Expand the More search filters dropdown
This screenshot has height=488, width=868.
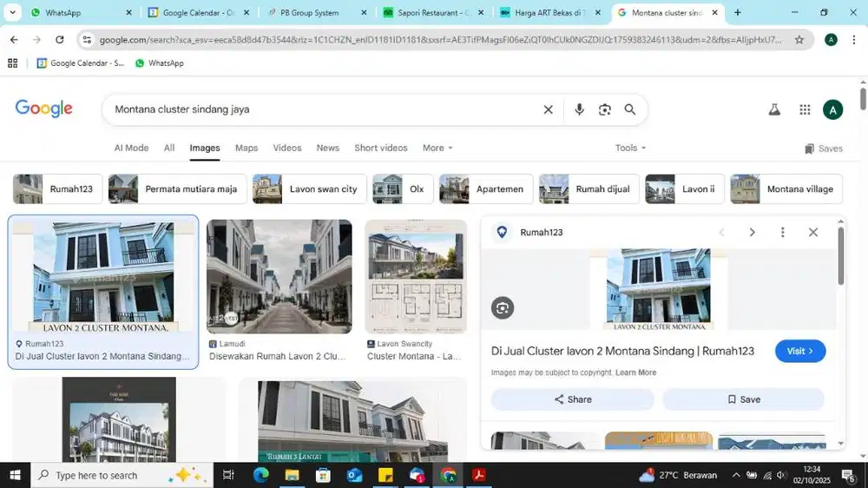coord(437,148)
